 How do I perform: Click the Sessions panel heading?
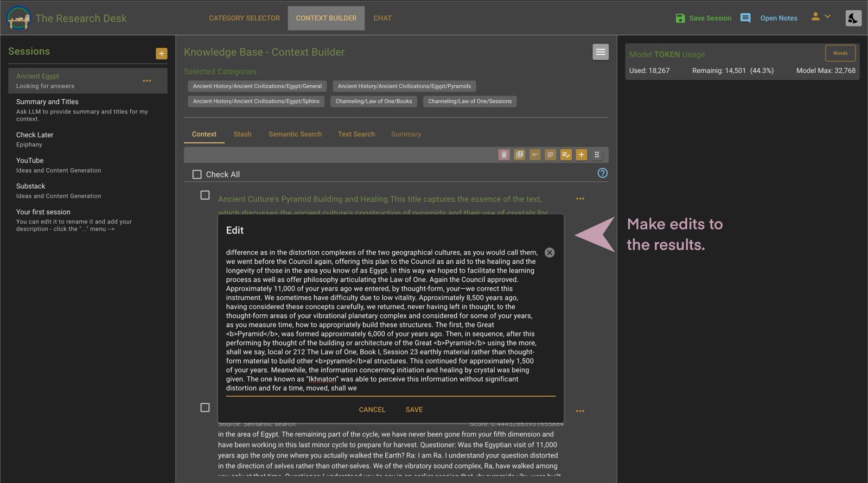(x=29, y=52)
